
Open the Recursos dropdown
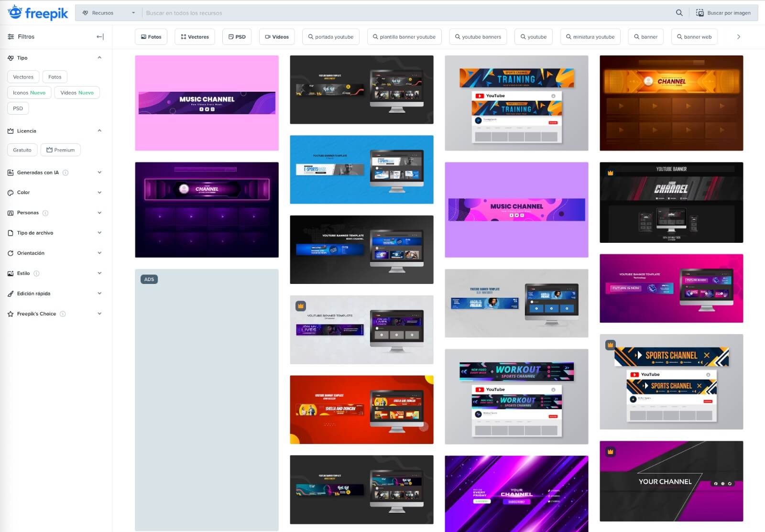point(108,13)
